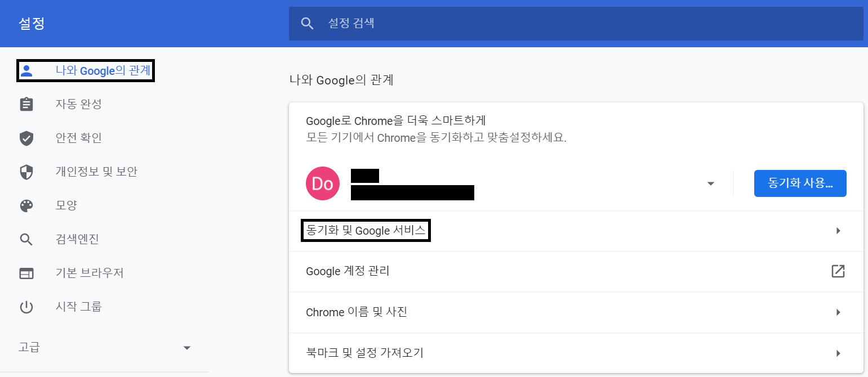Click the 설정 검색 search field
Screen dimensions: 868x377
point(576,24)
